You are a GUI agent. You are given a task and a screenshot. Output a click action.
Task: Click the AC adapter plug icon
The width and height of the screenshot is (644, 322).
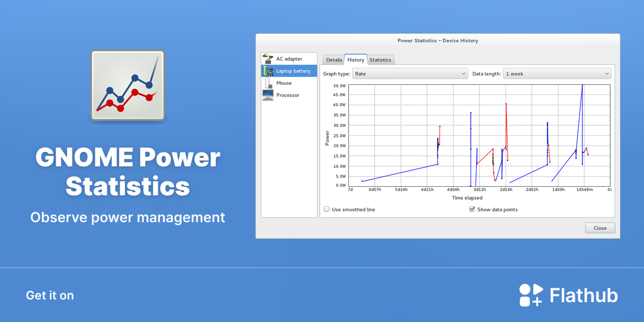pyautogui.click(x=268, y=58)
